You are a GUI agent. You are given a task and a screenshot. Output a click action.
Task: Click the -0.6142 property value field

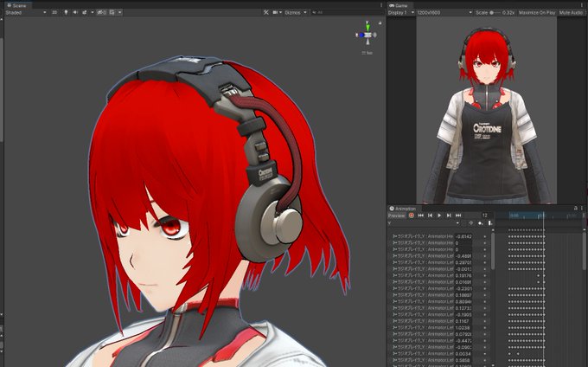[463, 236]
